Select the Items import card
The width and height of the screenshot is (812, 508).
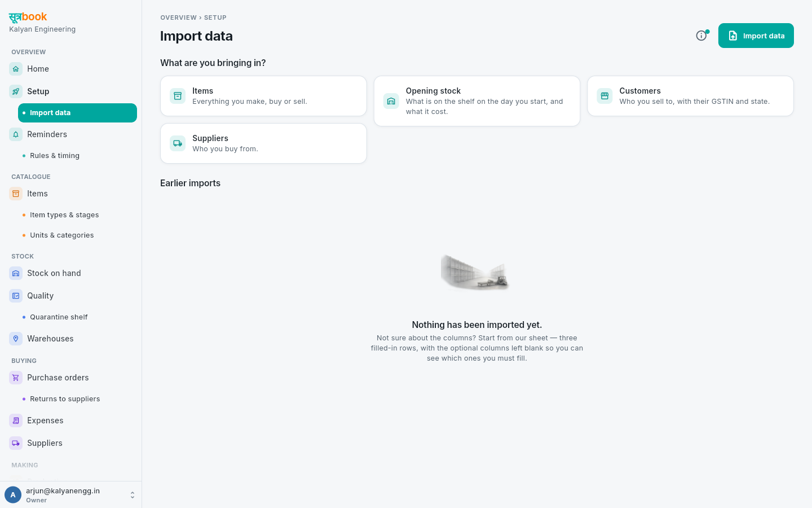(263, 96)
